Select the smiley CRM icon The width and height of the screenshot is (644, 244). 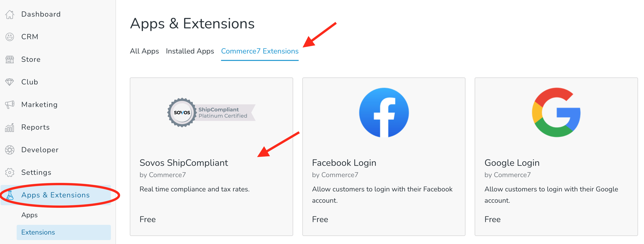click(10, 36)
